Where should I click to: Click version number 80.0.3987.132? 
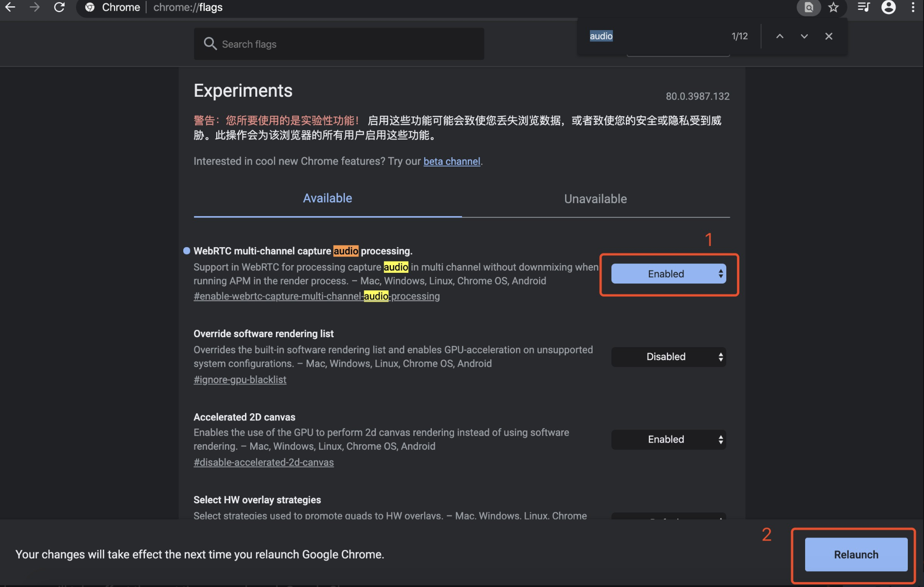(x=698, y=96)
